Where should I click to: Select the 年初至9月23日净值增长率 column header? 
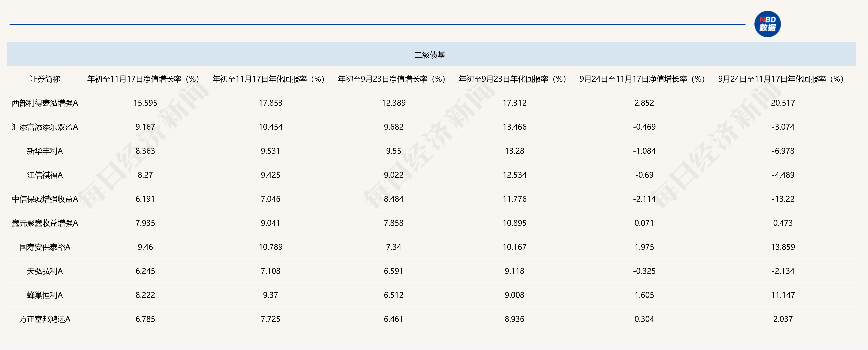(x=392, y=79)
